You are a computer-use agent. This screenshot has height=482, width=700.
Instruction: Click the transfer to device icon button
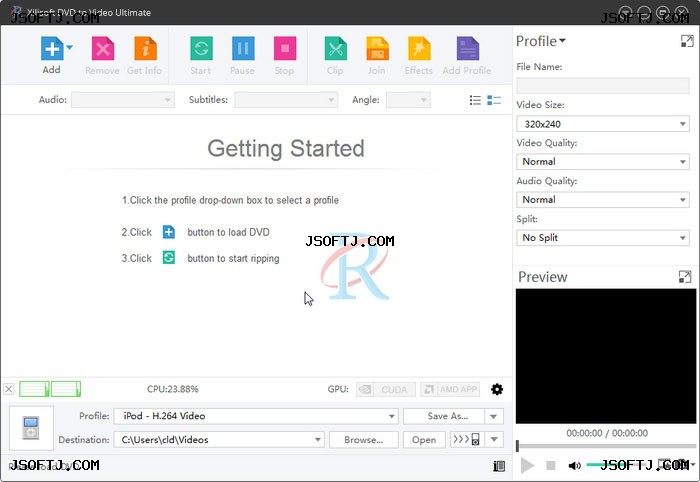pos(467,440)
